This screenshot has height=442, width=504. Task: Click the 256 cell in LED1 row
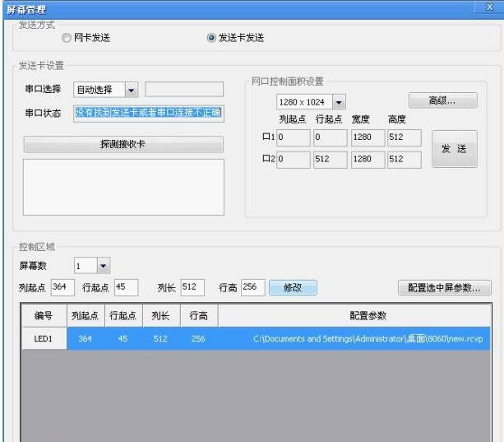click(199, 338)
